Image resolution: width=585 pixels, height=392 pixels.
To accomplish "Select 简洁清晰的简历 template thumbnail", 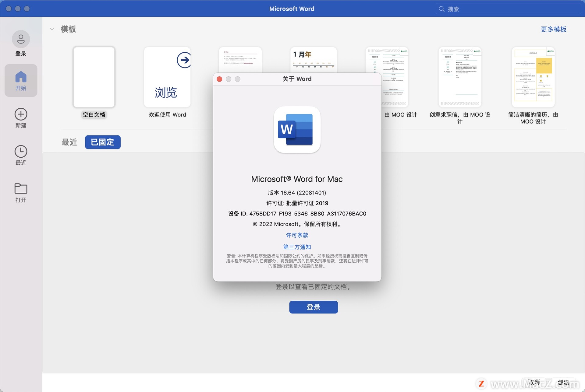I will (533, 77).
